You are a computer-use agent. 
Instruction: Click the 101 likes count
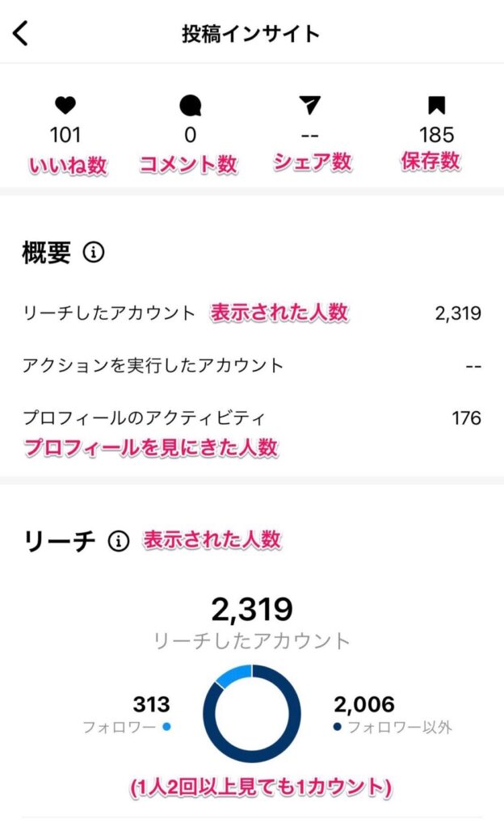pos(65,135)
